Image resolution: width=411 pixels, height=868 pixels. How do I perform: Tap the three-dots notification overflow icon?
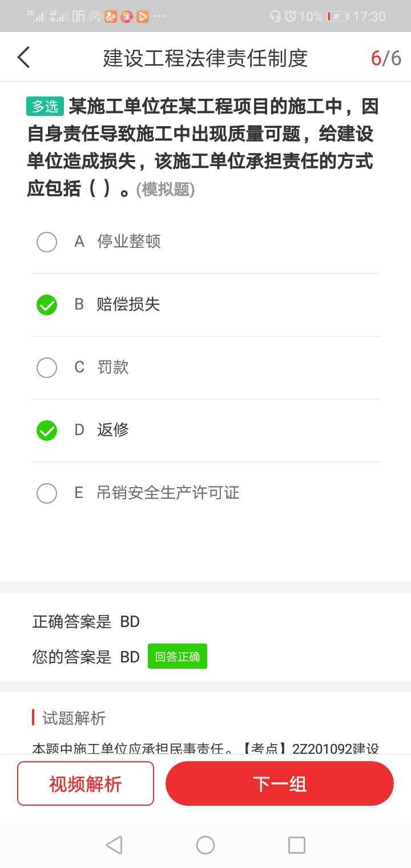(x=159, y=17)
